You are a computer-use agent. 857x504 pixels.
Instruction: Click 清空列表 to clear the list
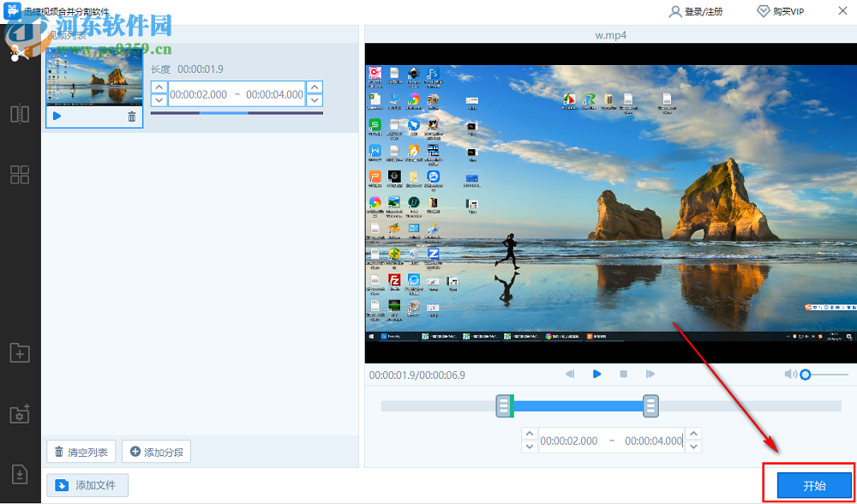pos(81,452)
